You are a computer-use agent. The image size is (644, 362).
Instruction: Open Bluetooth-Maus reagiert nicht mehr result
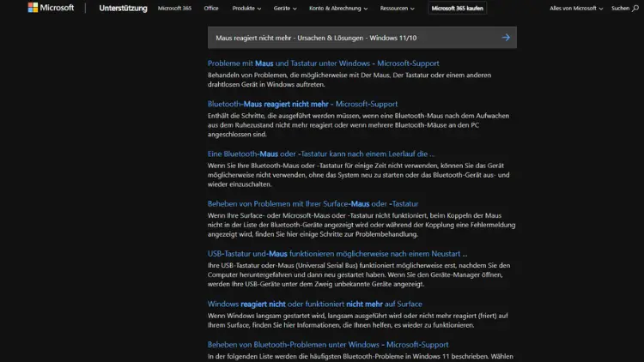(302, 104)
